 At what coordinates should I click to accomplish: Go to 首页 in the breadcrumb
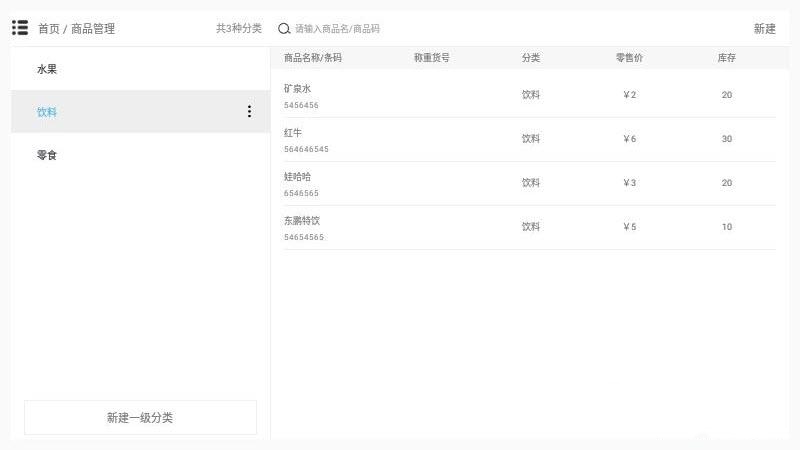tap(49, 29)
